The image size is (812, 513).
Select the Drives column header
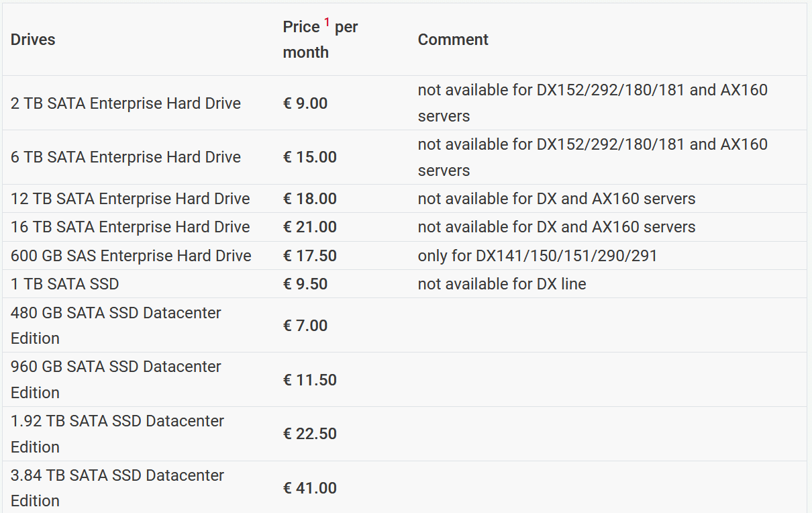pos(33,40)
